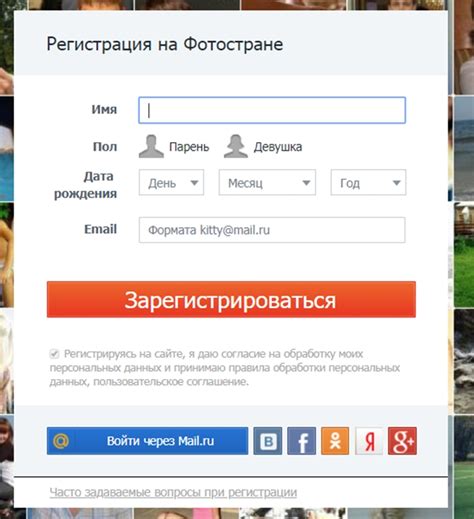Open the Год dropdown
This screenshot has height=519, width=474.
[368, 182]
